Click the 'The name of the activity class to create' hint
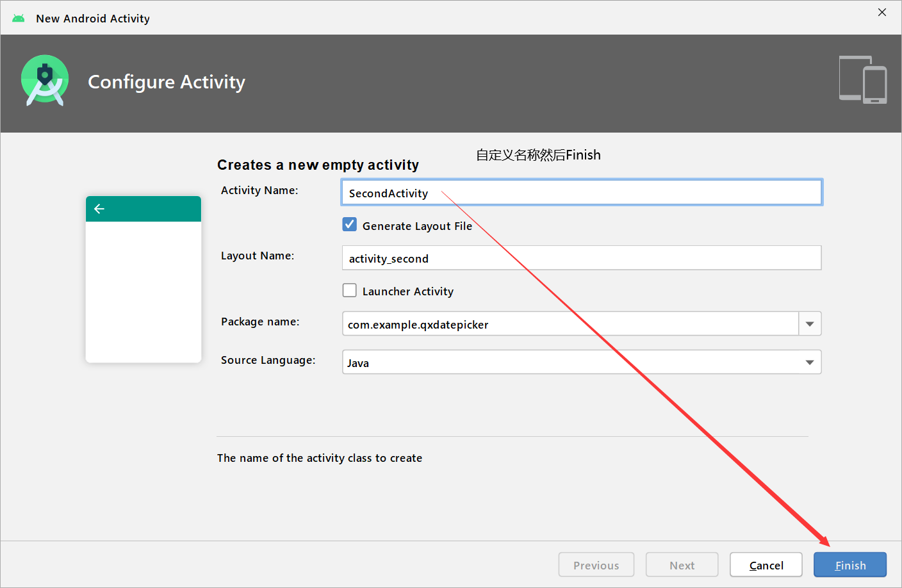902x588 pixels. point(320,458)
